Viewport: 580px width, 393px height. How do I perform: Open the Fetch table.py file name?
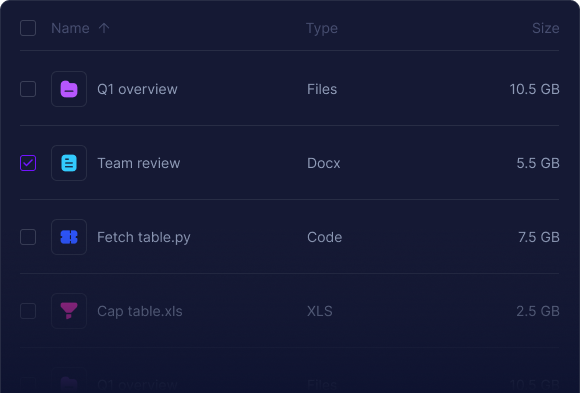pos(144,238)
